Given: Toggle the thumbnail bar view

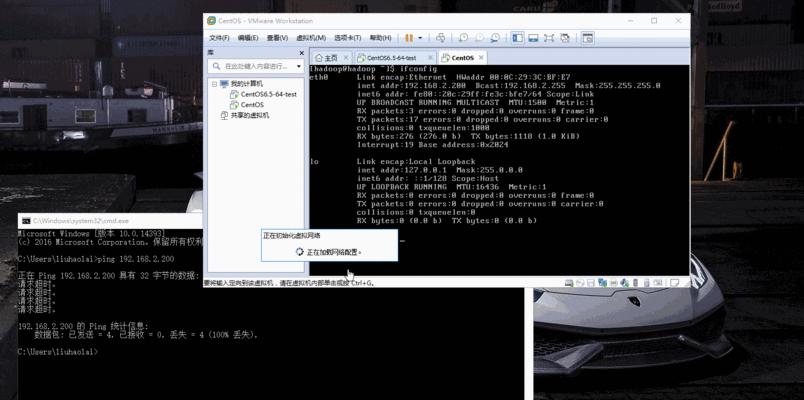Looking at the screenshot, I should pos(533,38).
